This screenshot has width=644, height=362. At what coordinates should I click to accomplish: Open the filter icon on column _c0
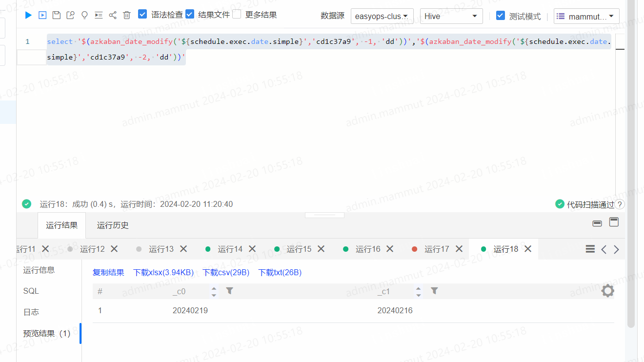(x=229, y=290)
